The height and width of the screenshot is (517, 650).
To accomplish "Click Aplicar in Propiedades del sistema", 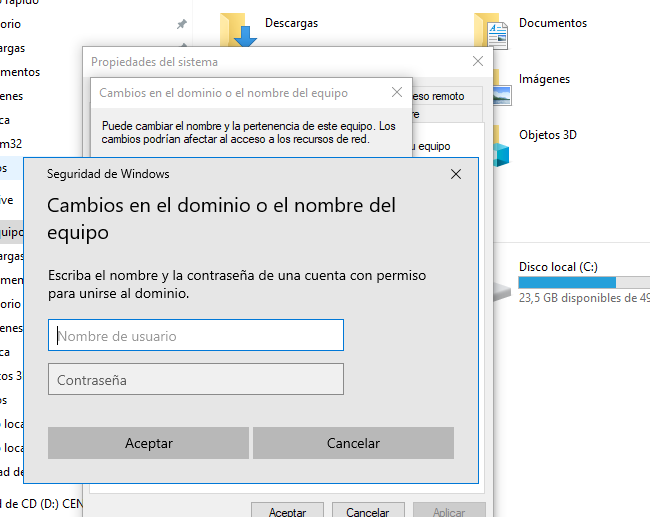I will pyautogui.click(x=449, y=511).
